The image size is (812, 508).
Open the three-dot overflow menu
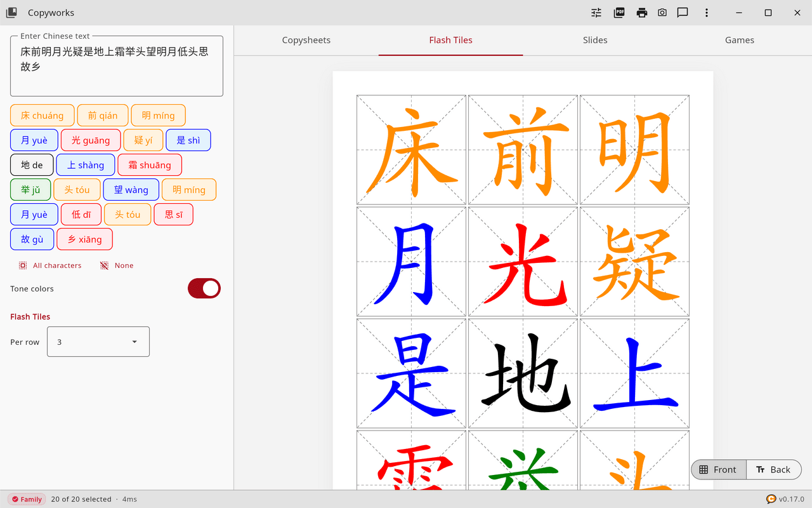click(707, 13)
